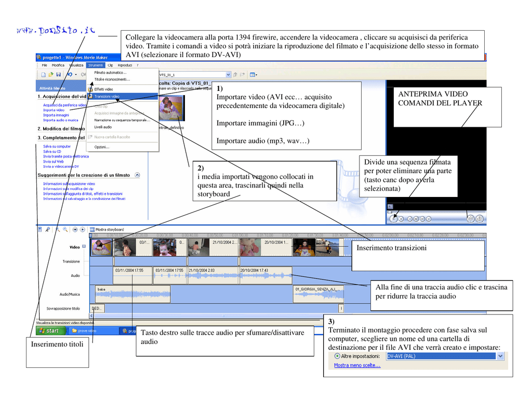Click the Salva su computer link
The width and height of the screenshot is (532, 411).
(x=57, y=147)
